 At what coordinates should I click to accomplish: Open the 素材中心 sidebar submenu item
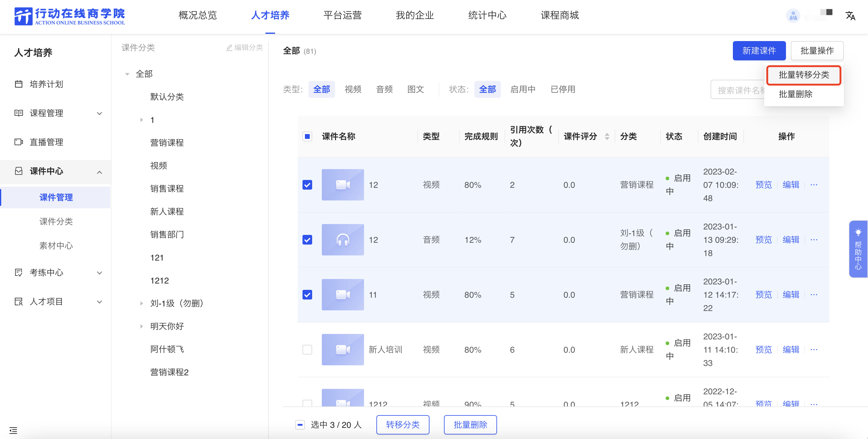(56, 246)
